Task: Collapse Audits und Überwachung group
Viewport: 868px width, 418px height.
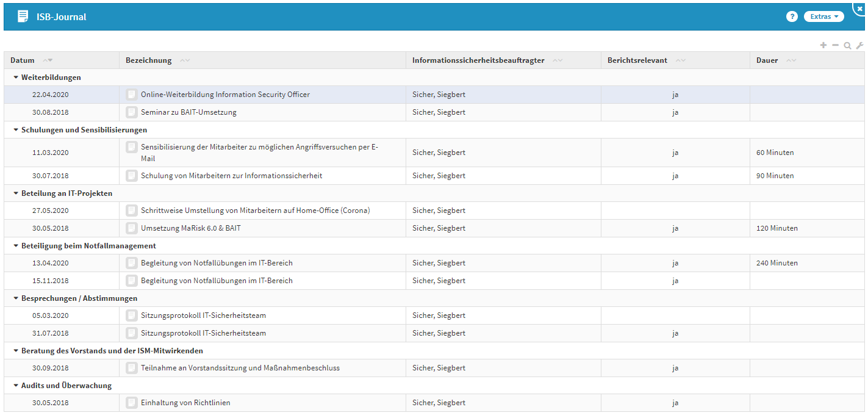Action: [16, 386]
